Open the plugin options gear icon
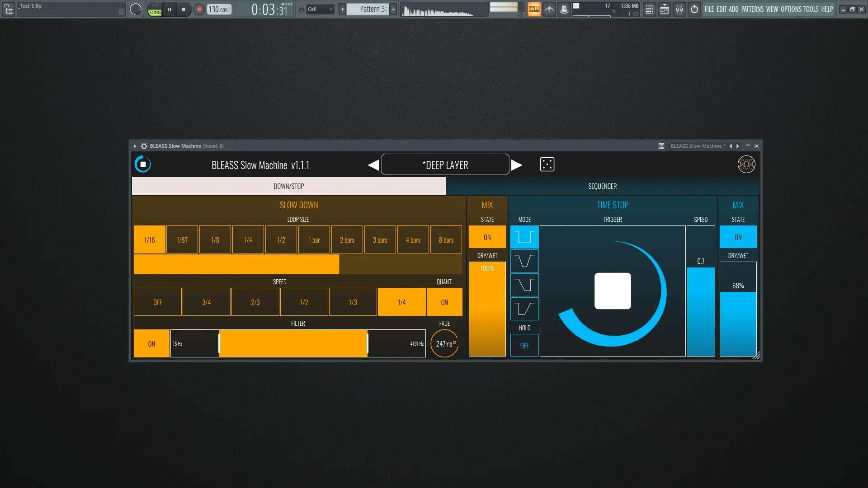 (x=144, y=146)
